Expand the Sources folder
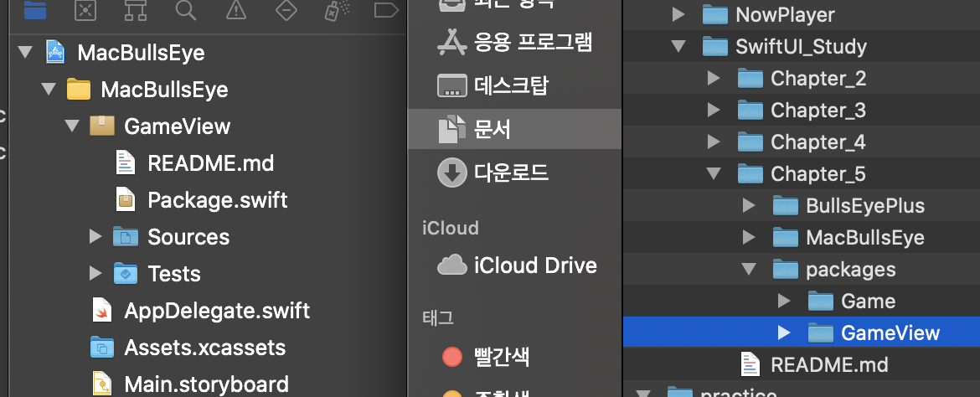 pyautogui.click(x=95, y=237)
